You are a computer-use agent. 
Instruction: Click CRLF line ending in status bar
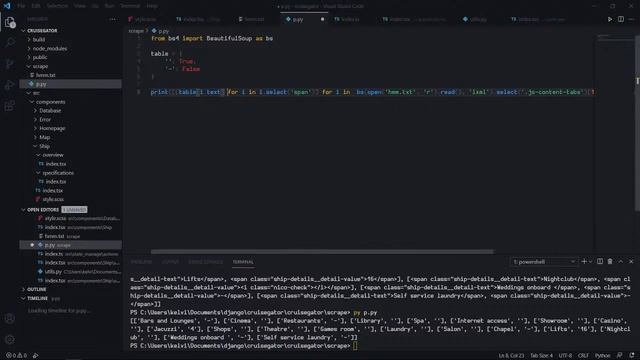(x=583, y=356)
